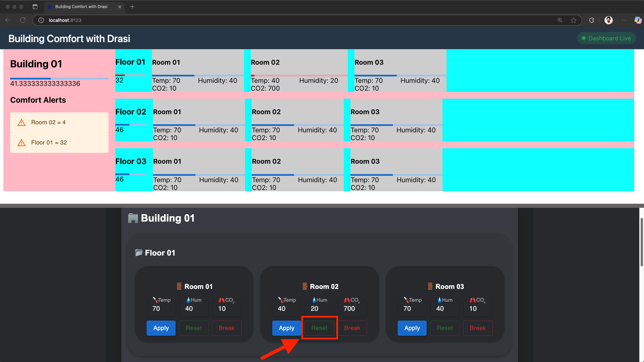Open the browser three-dot settings menu

624,20
